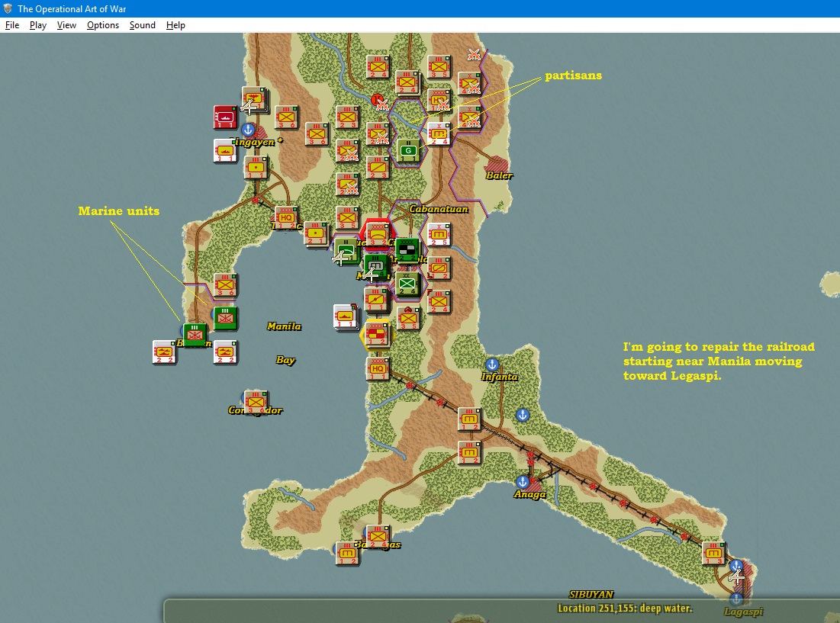Select the white naval 1-1 stack in Manila Bay
This screenshot has height=623, width=840.
pos(346,317)
